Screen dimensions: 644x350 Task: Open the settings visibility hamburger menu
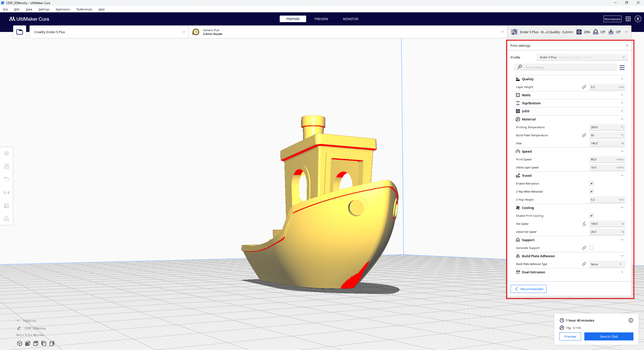pyautogui.click(x=622, y=68)
